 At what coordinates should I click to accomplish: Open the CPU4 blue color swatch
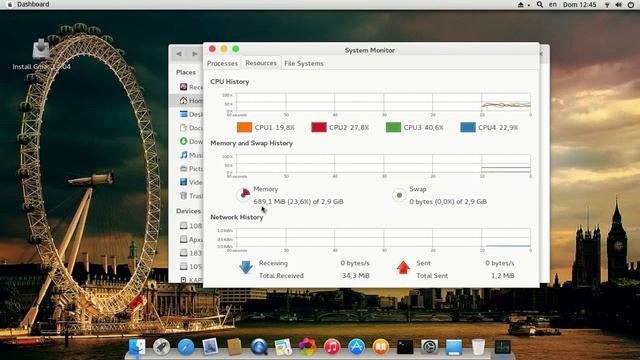468,127
